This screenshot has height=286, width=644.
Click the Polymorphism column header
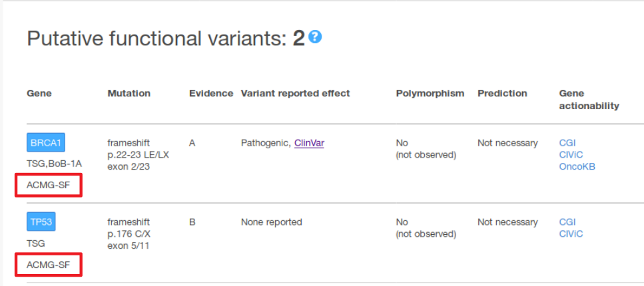click(430, 93)
